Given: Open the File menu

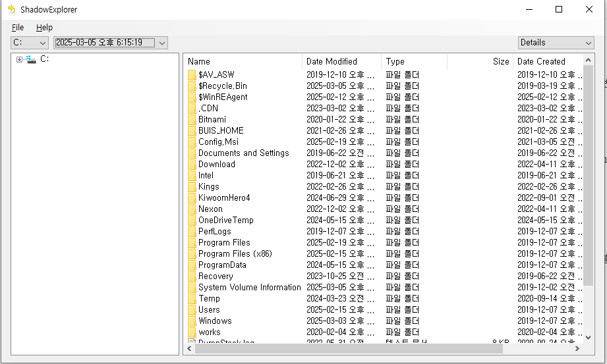Looking at the screenshot, I should tap(18, 28).
